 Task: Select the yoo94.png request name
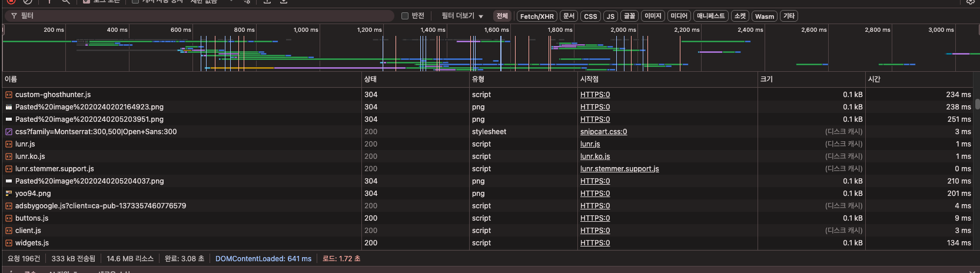click(x=33, y=194)
